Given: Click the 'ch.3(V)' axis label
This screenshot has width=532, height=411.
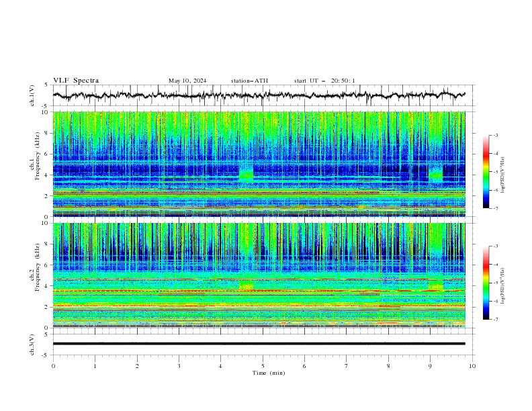Looking at the screenshot, I should (x=32, y=345).
